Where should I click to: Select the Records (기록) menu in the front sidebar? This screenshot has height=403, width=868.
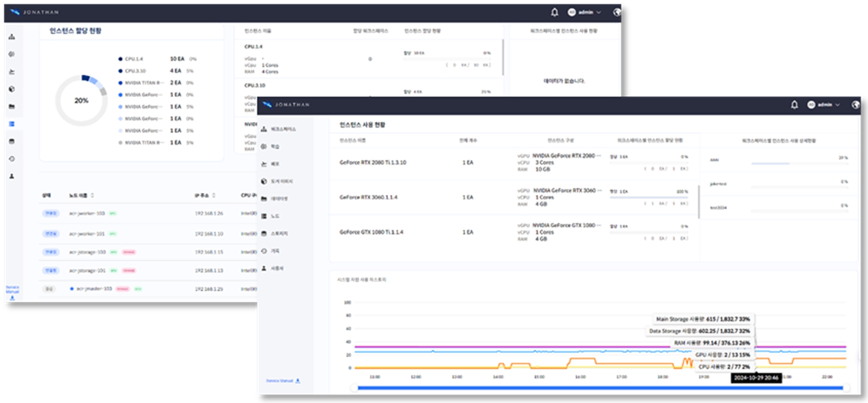click(x=270, y=251)
